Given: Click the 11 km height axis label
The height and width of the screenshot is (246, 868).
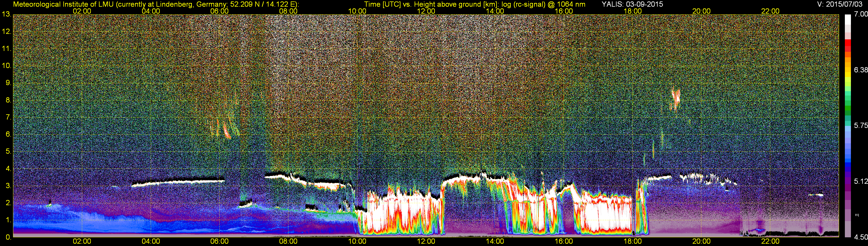Looking at the screenshot, I should coord(6,49).
